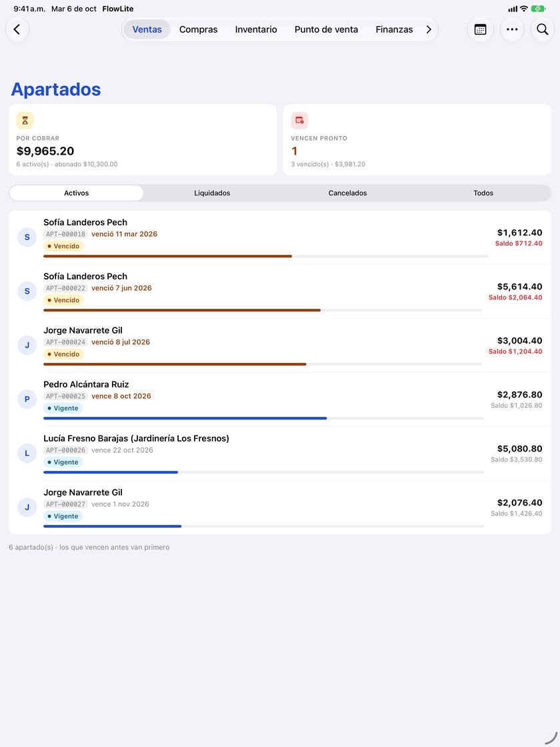
Task: Click the Vigente badge on APT-000027
Action: [63, 516]
